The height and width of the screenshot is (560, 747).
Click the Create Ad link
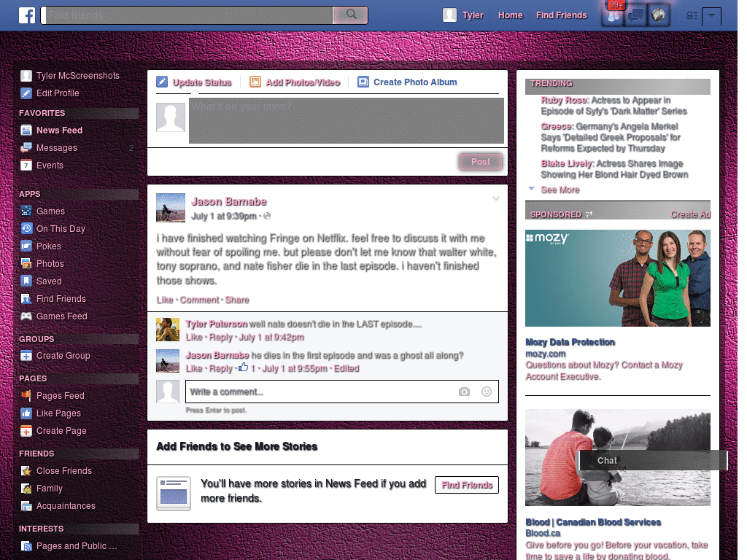[x=690, y=214]
